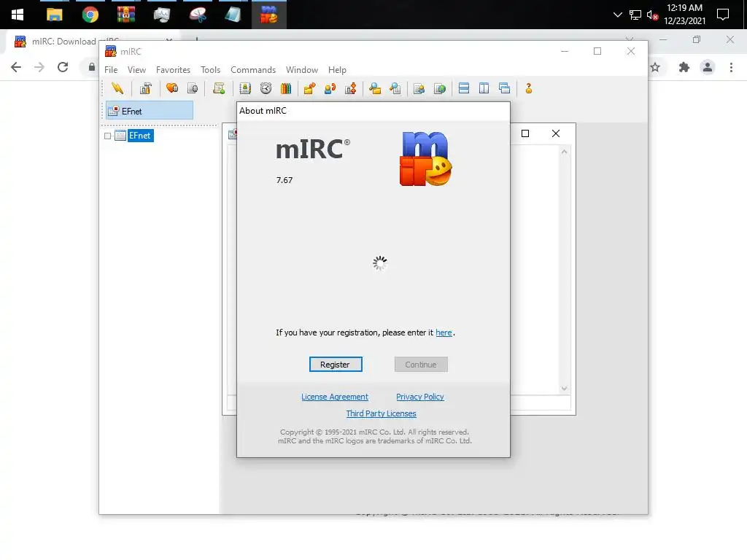Open the View menu

coord(136,70)
